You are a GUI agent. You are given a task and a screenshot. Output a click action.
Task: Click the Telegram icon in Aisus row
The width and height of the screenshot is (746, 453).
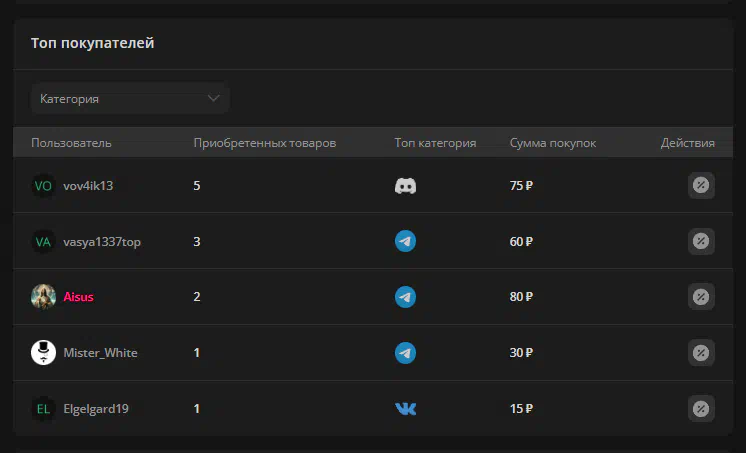pos(405,297)
